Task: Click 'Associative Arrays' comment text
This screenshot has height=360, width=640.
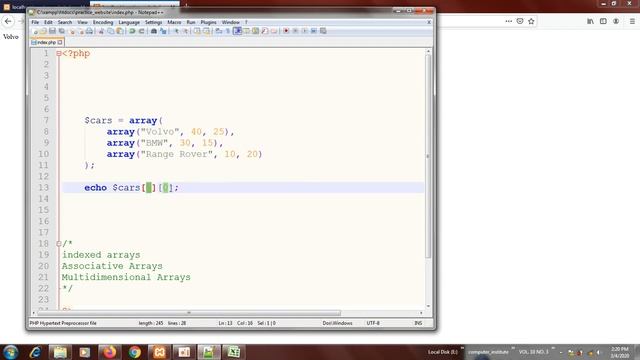Action: pyautogui.click(x=112, y=266)
